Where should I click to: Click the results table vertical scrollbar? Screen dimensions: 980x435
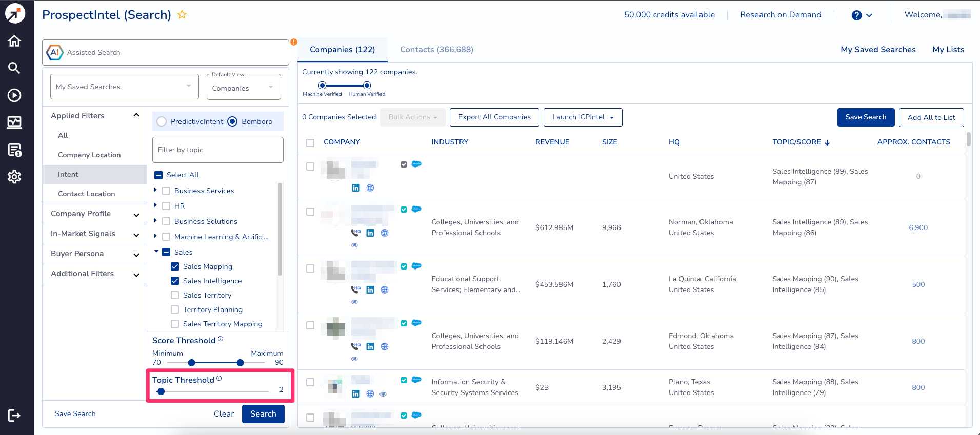click(x=968, y=139)
